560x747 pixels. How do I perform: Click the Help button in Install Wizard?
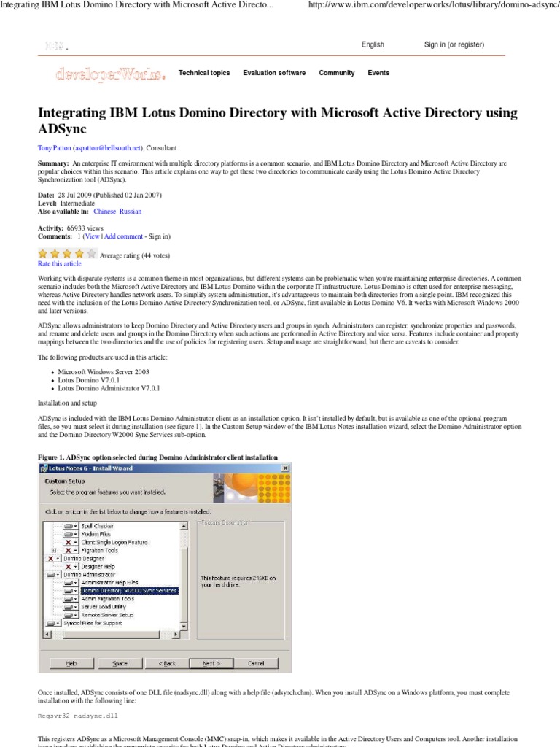tap(71, 663)
